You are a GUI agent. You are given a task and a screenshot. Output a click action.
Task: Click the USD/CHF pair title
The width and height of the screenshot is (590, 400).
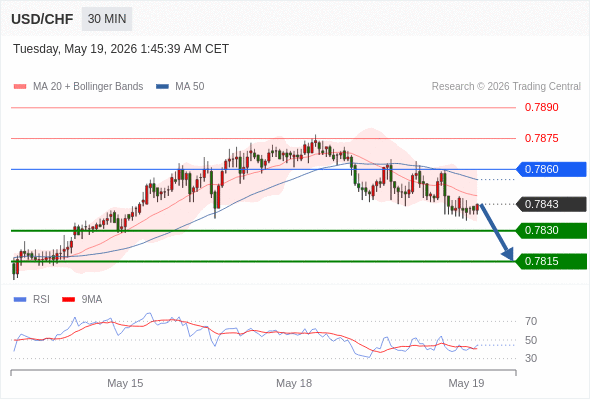point(42,19)
